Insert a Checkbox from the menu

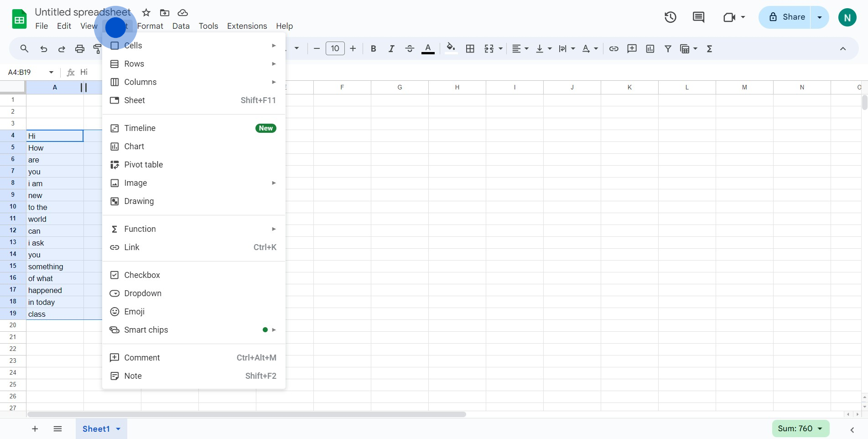tap(142, 275)
